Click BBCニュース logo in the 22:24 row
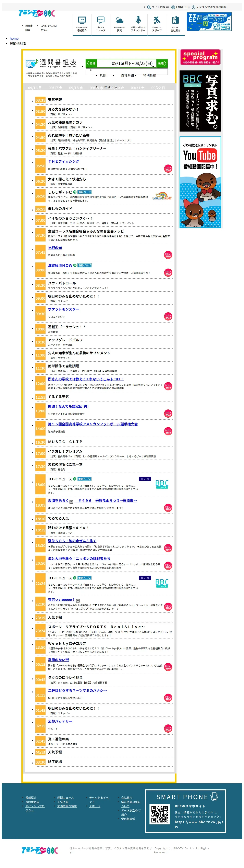 162,583
